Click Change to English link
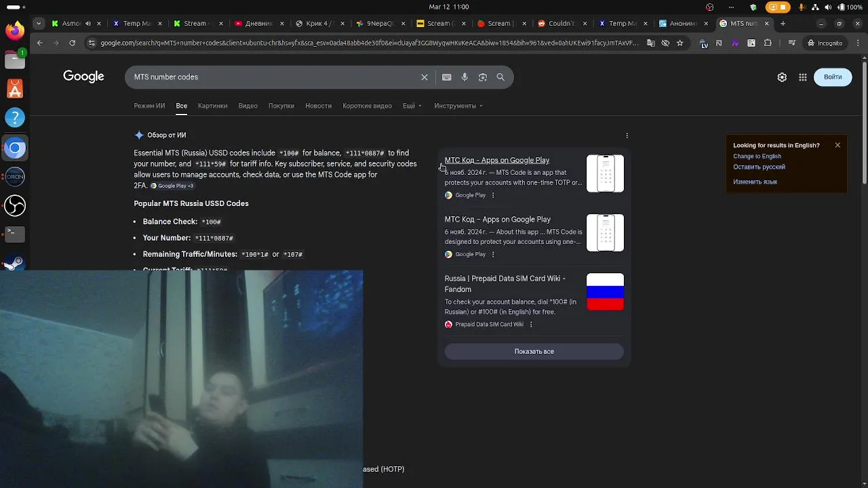 tap(757, 157)
